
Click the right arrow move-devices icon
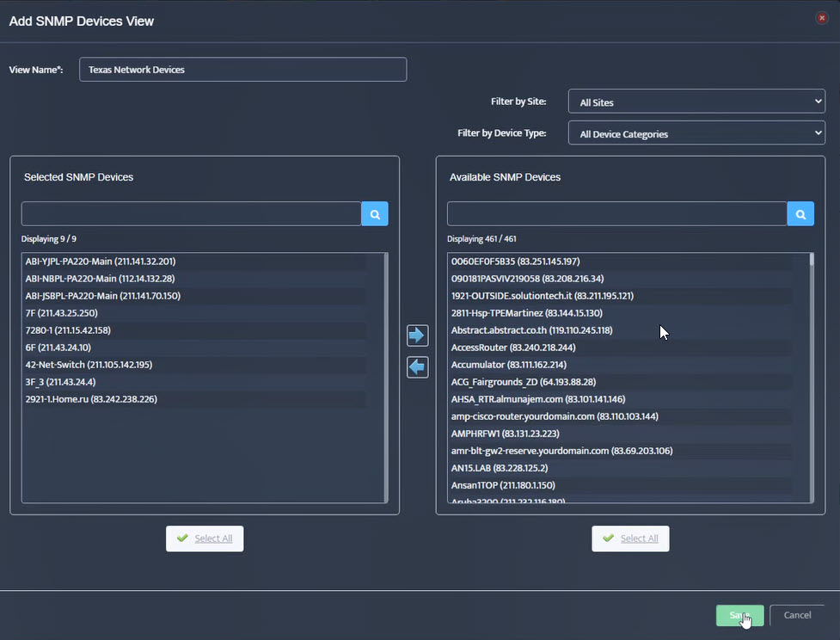point(417,335)
